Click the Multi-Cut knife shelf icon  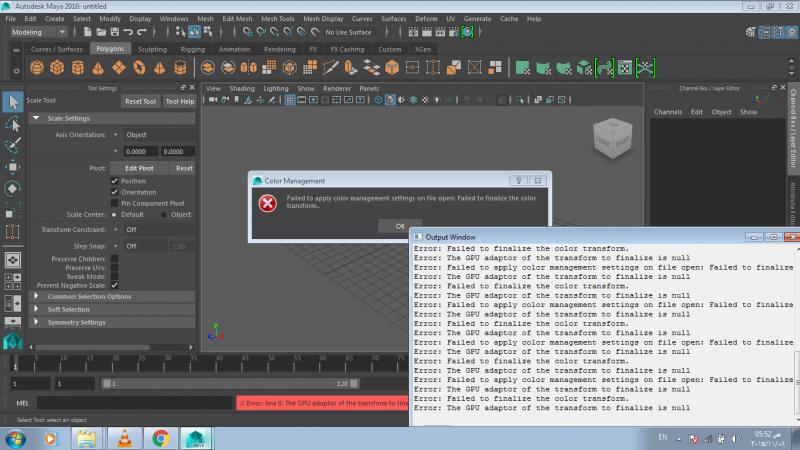[x=331, y=67]
